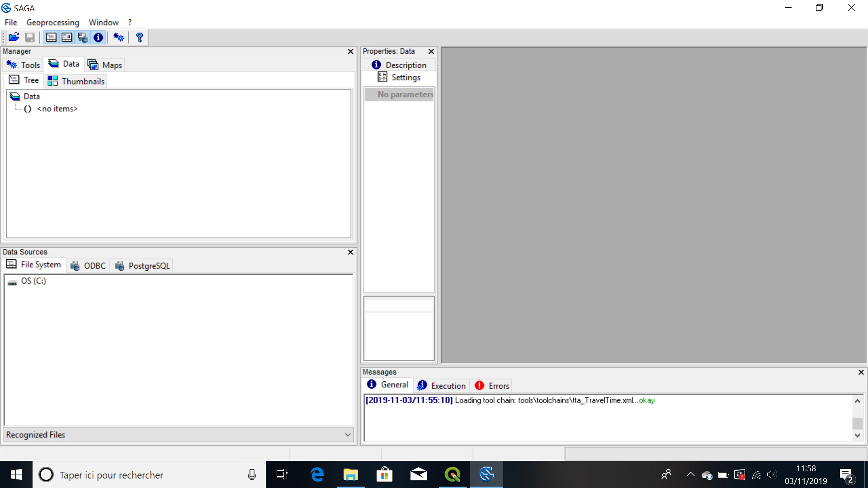Open the People icon in system tray

pos(666,474)
